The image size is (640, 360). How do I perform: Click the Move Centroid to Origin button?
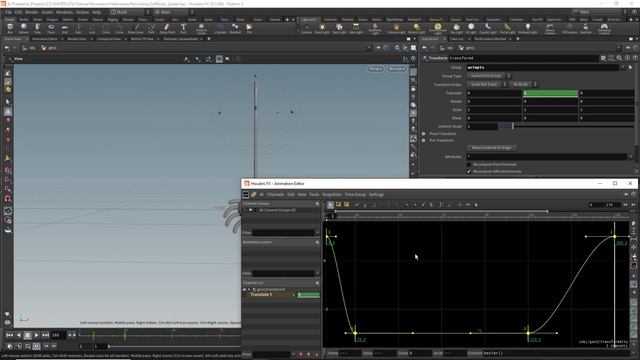[491, 148]
